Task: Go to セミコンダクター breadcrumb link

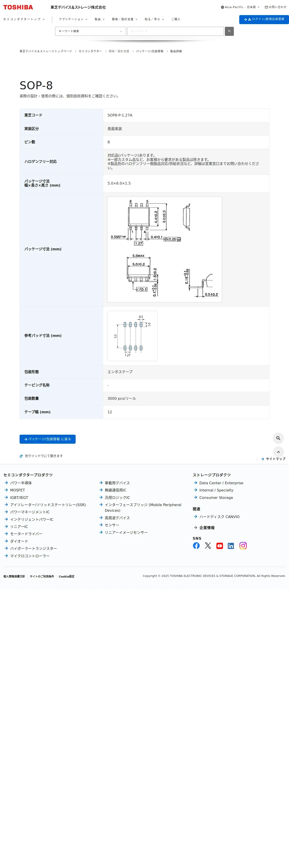Action: point(90,51)
